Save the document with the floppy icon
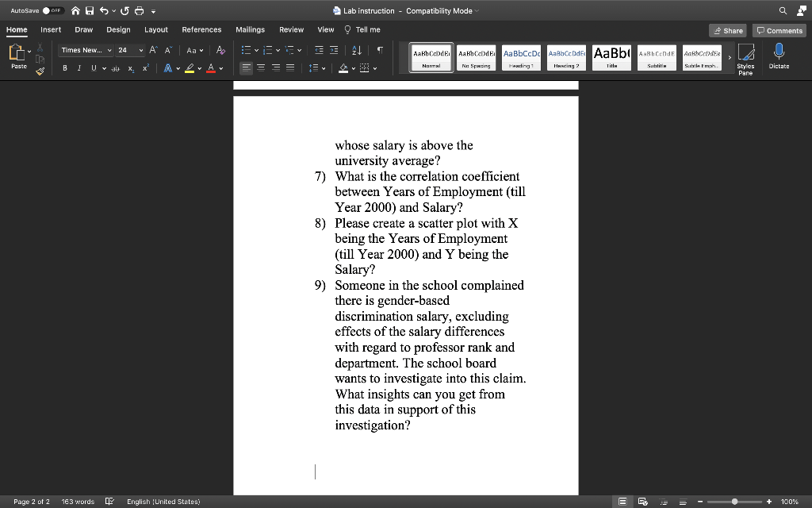Image resolution: width=812 pixels, height=508 pixels. pyautogui.click(x=90, y=10)
